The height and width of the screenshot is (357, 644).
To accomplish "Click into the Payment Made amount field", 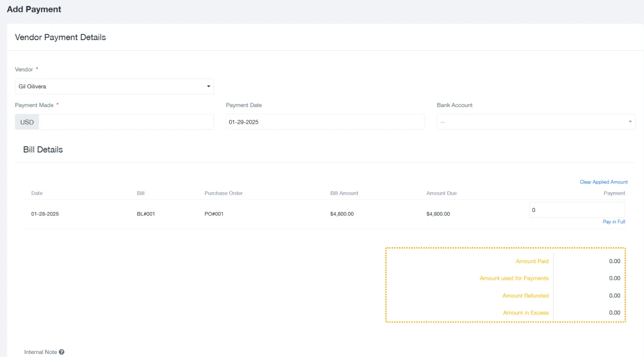I will 126,122.
